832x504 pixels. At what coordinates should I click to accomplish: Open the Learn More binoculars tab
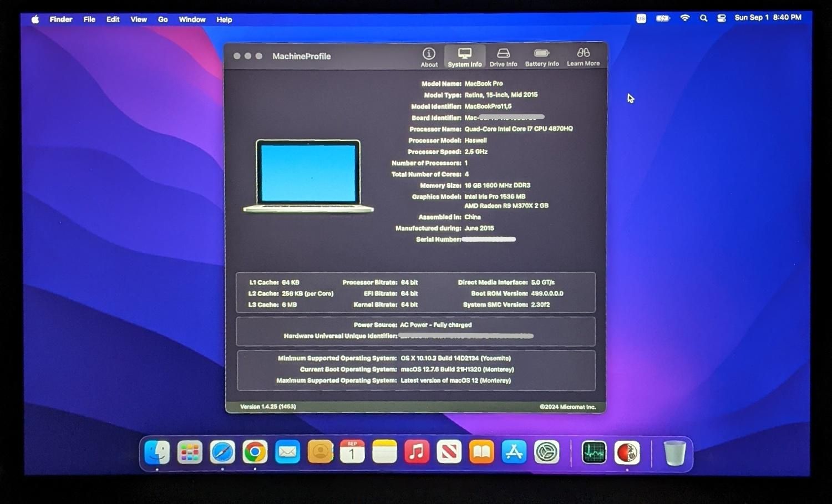(583, 57)
